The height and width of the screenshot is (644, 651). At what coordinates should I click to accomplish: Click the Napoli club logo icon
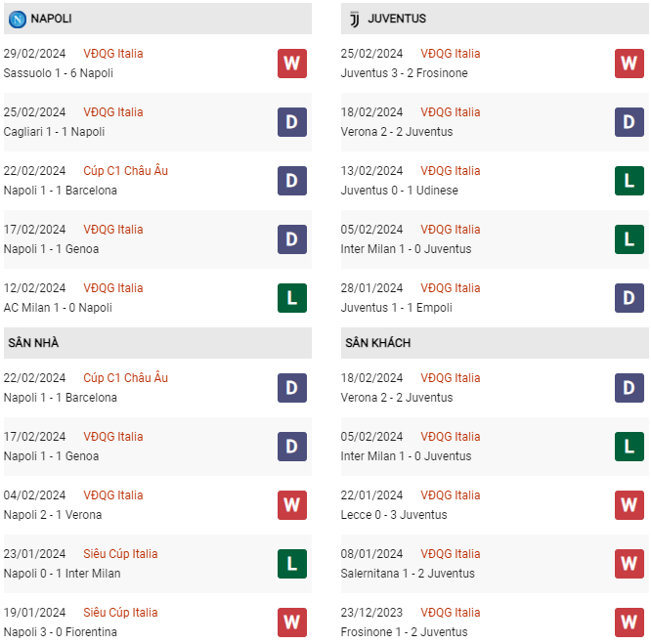click(x=17, y=19)
